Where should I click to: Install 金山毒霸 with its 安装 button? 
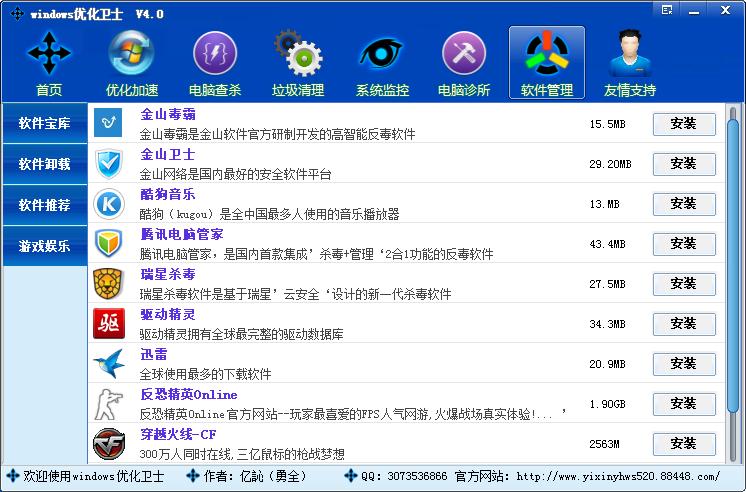pos(684,124)
